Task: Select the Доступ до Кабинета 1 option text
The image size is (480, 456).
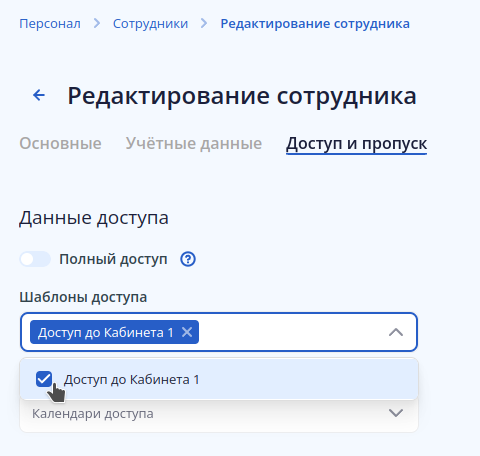Action: tap(132, 379)
